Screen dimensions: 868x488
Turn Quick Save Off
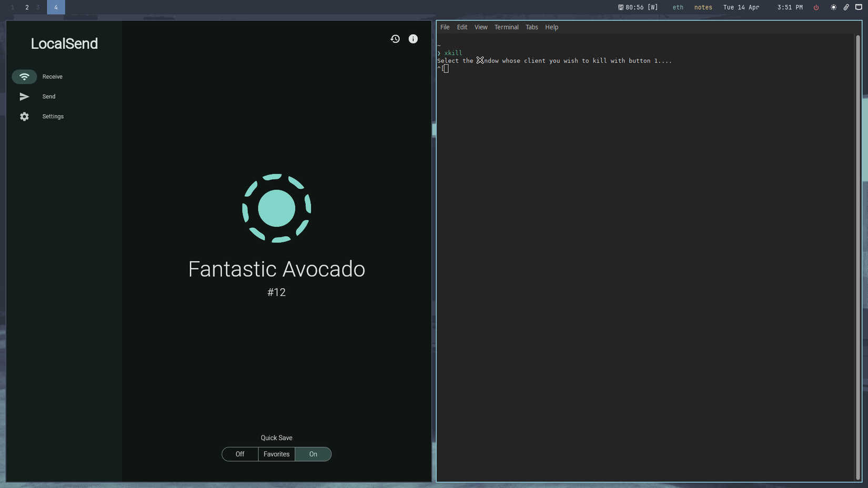coord(240,454)
